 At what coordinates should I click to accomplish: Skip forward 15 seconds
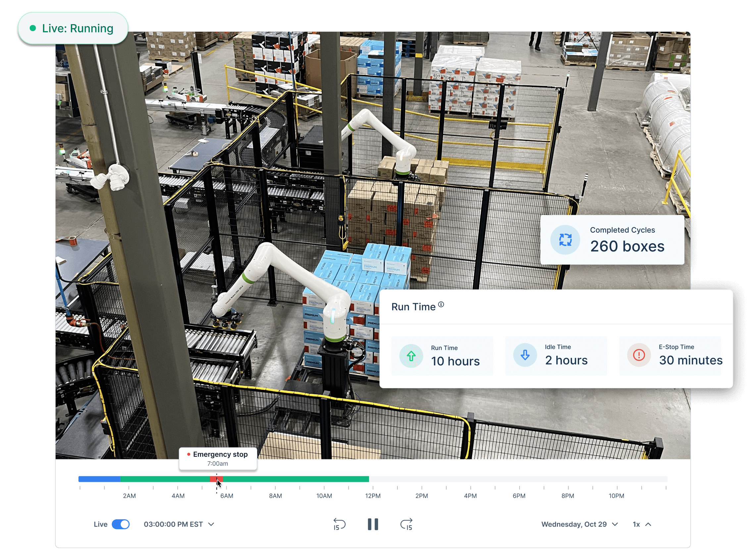point(406,524)
